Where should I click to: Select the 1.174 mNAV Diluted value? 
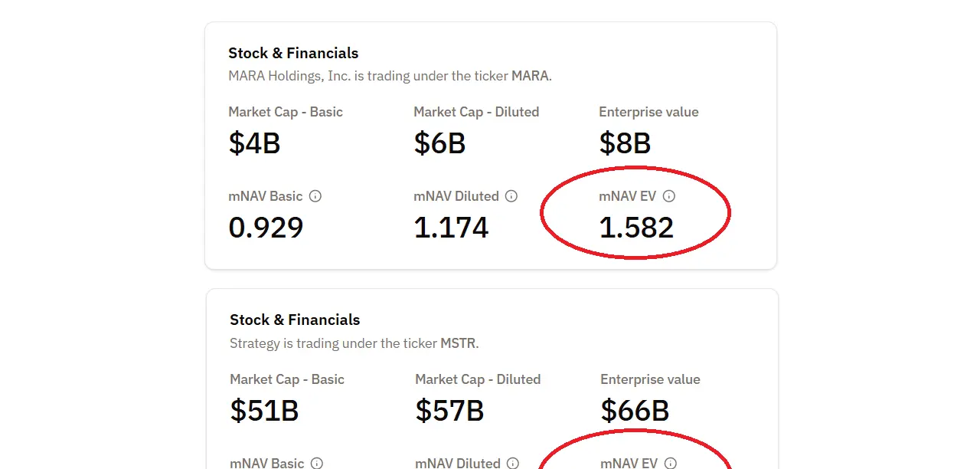451,228
